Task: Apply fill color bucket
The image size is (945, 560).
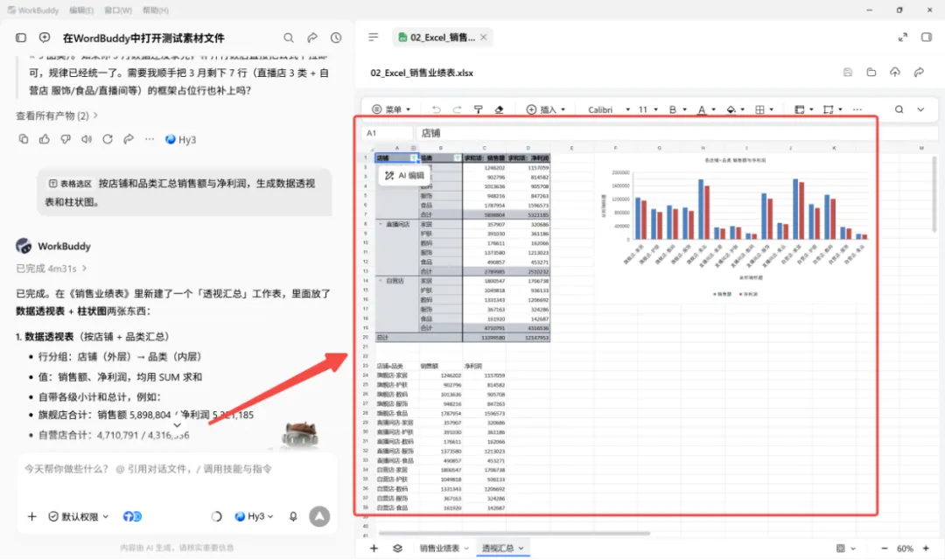Action: pyautogui.click(x=731, y=109)
